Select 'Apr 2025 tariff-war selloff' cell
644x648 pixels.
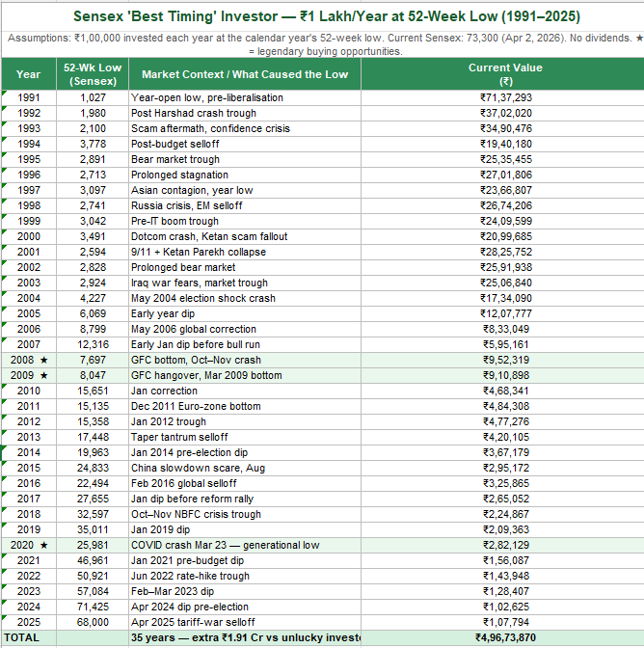click(x=245, y=622)
